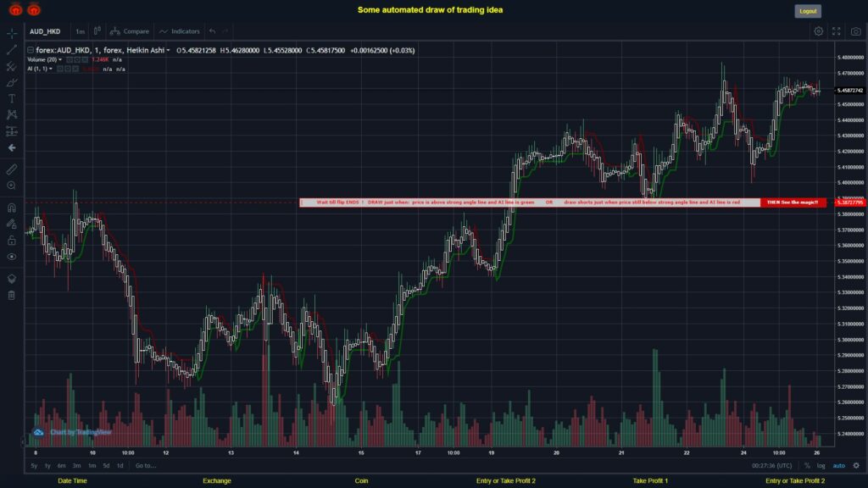Set the range to 5y
The image size is (868, 488).
(x=34, y=466)
